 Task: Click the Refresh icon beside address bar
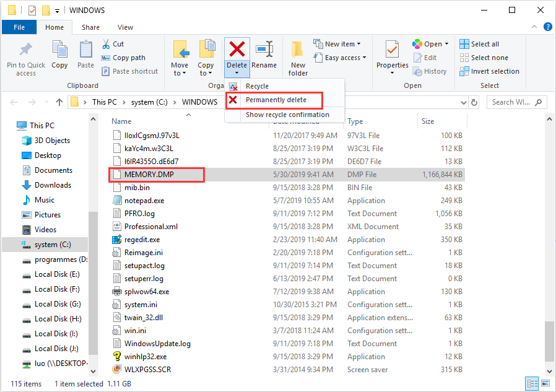pos(474,103)
